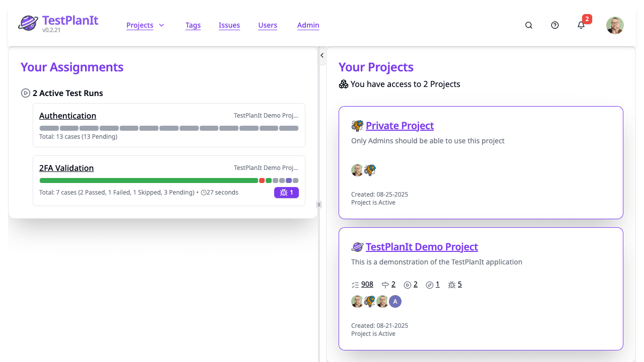The height and width of the screenshot is (362, 644).
Task: Click the sessions compass icon showing 1
Action: (x=432, y=284)
